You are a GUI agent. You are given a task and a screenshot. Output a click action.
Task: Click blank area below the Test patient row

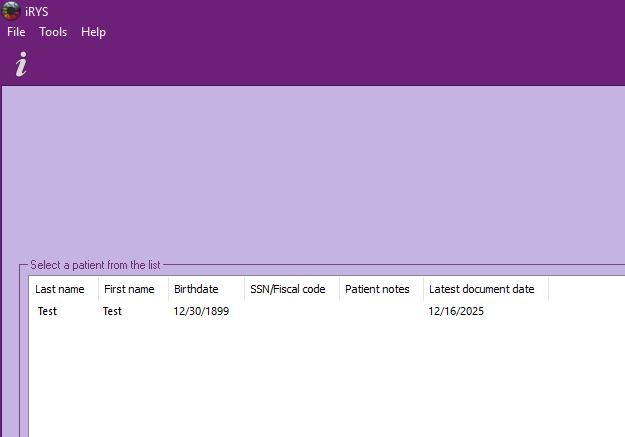(300, 380)
